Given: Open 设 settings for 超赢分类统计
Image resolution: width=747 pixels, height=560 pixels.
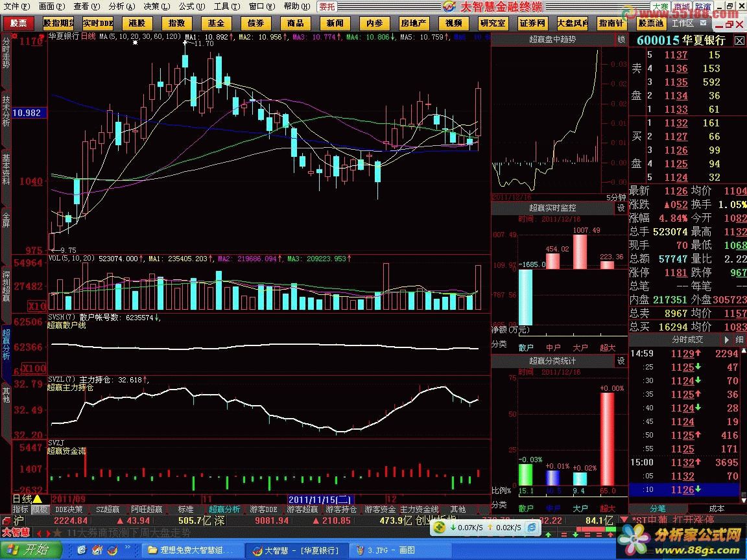Looking at the screenshot, I should click(621, 361).
